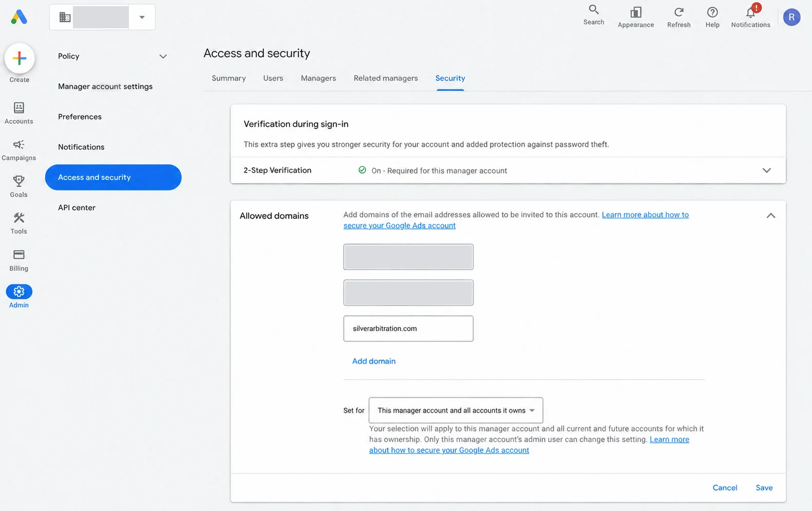Viewport: 812px width, 511px height.
Task: Open the account selector dropdown arrow
Action: pos(142,17)
